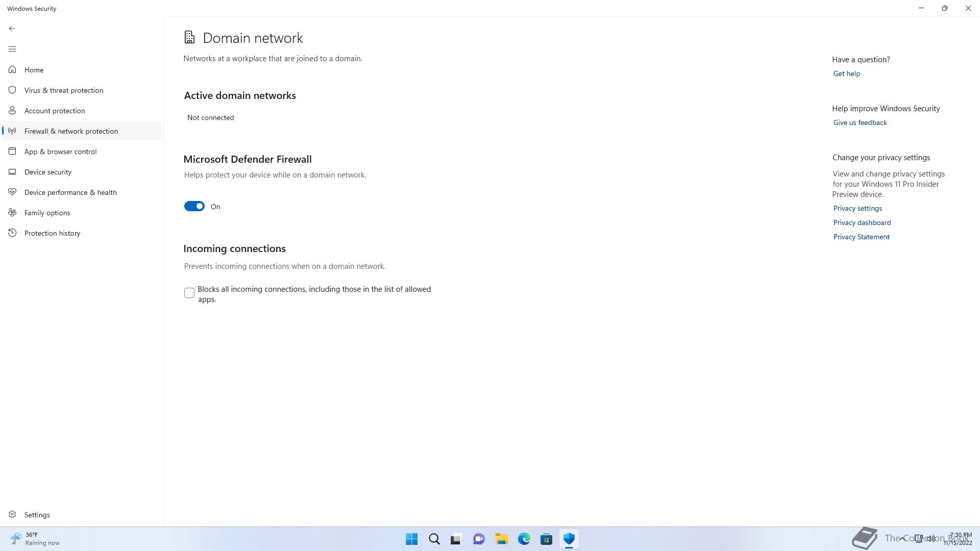Image resolution: width=980 pixels, height=551 pixels.
Task: Click the Domain network page heading
Action: point(253,38)
